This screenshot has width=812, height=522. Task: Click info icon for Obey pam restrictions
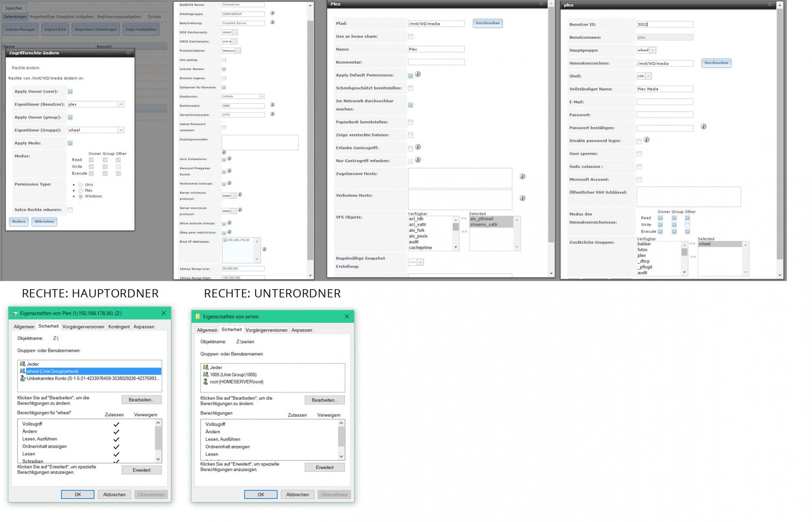(229, 232)
